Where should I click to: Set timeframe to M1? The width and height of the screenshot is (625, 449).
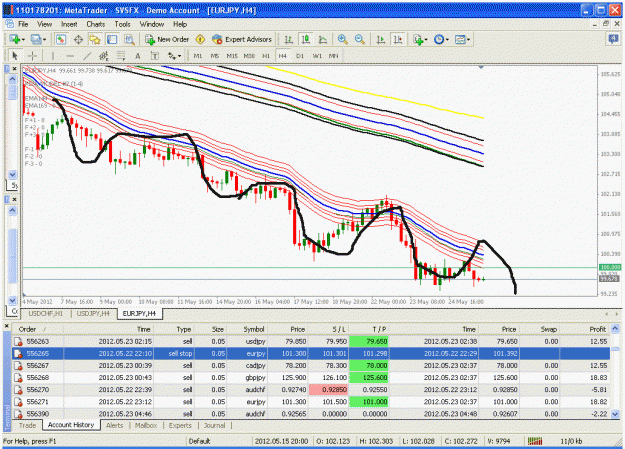pyautogui.click(x=198, y=56)
